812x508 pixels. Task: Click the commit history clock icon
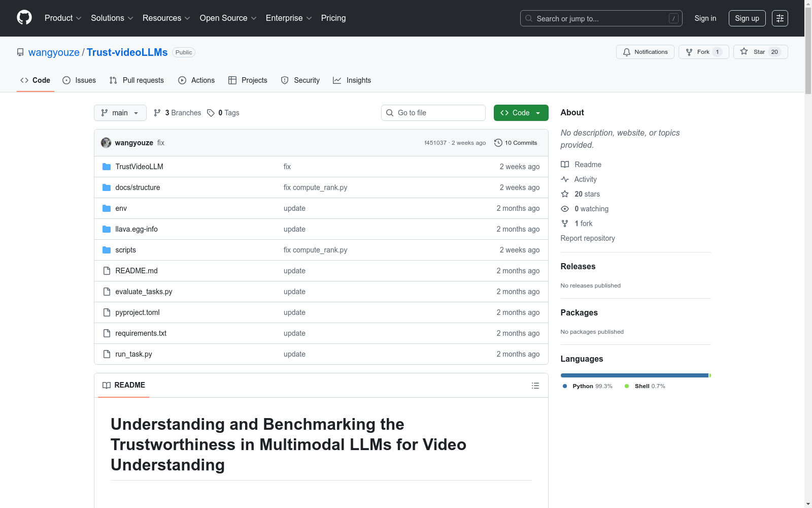coord(498,143)
